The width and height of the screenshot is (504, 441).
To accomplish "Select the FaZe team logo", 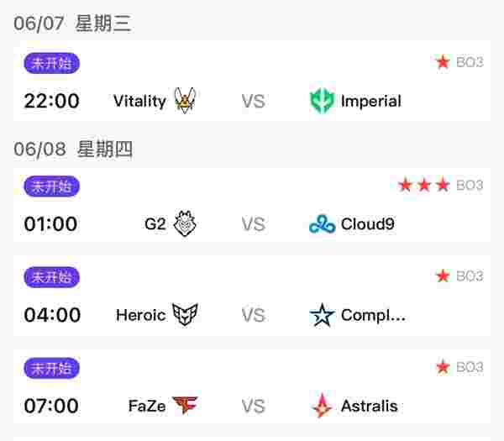I will (x=185, y=405).
